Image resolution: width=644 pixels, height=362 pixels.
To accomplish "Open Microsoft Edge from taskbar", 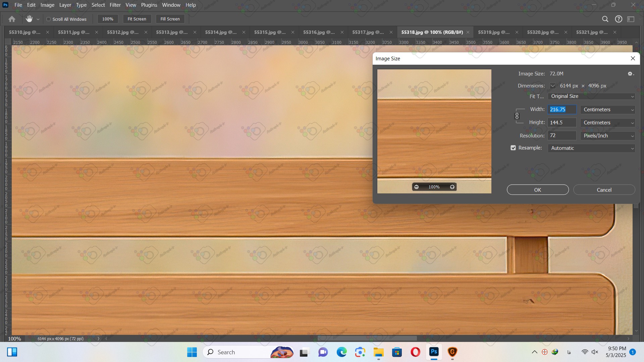I will pyautogui.click(x=341, y=352).
